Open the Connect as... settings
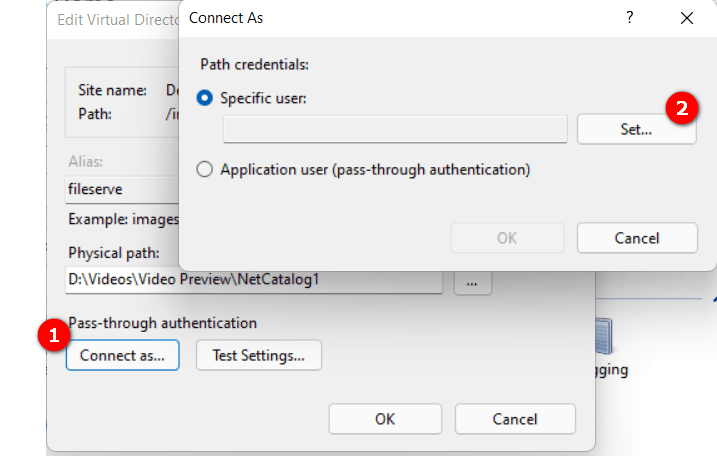The image size is (717, 456). (x=122, y=354)
